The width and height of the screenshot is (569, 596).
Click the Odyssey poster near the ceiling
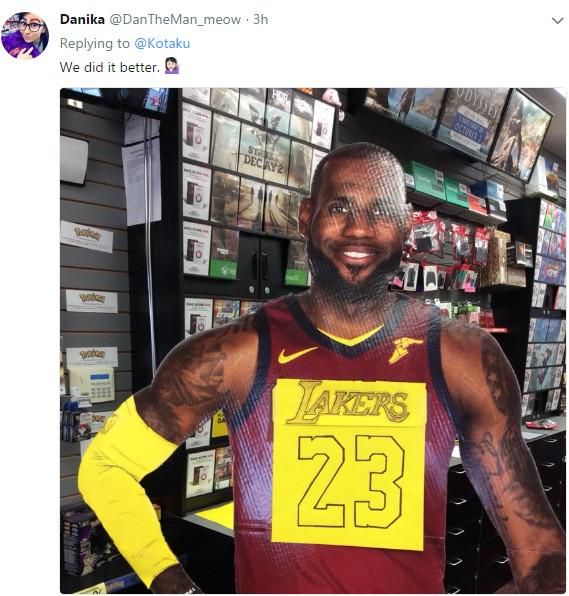[471, 121]
